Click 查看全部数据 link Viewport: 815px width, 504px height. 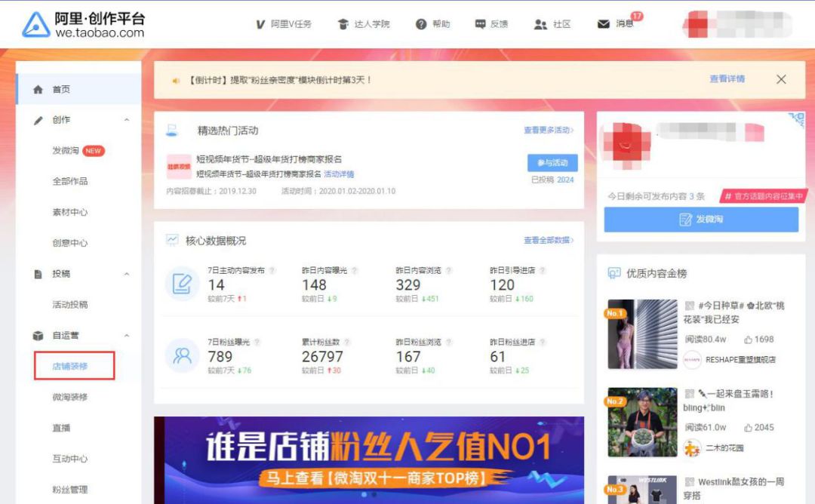[x=549, y=240]
